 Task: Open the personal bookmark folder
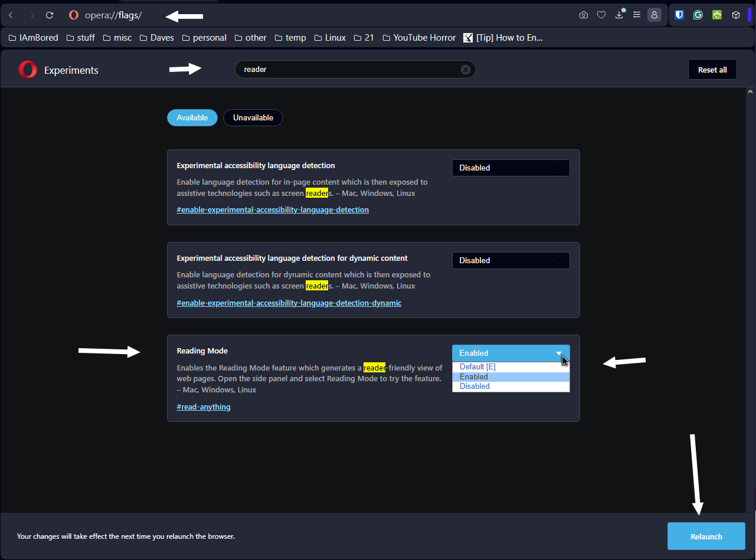[x=204, y=38]
